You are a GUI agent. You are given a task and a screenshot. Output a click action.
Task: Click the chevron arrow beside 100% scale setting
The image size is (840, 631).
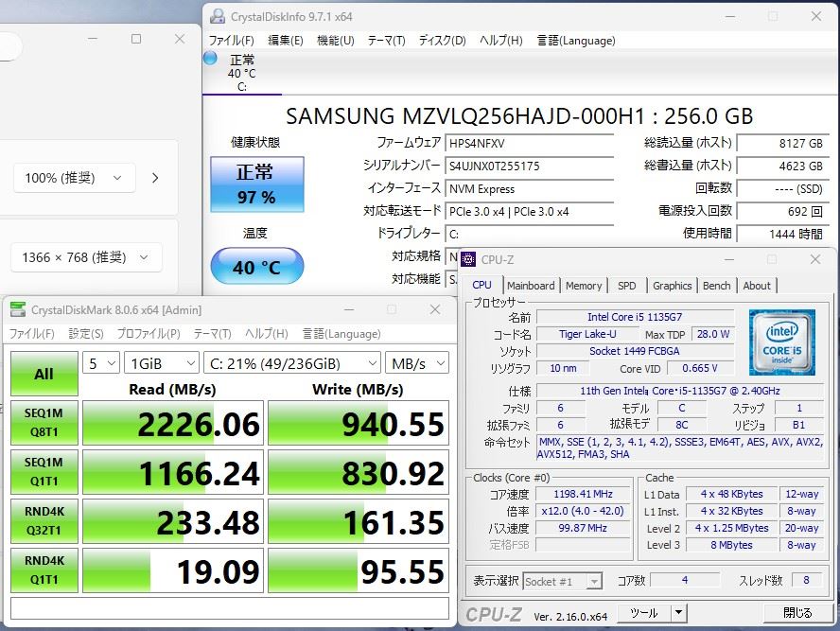click(x=155, y=178)
